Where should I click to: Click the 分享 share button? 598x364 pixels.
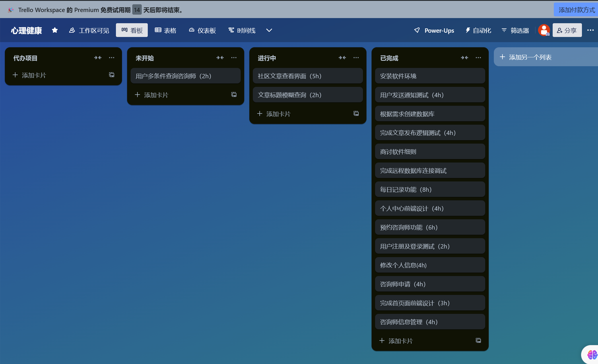[567, 30]
